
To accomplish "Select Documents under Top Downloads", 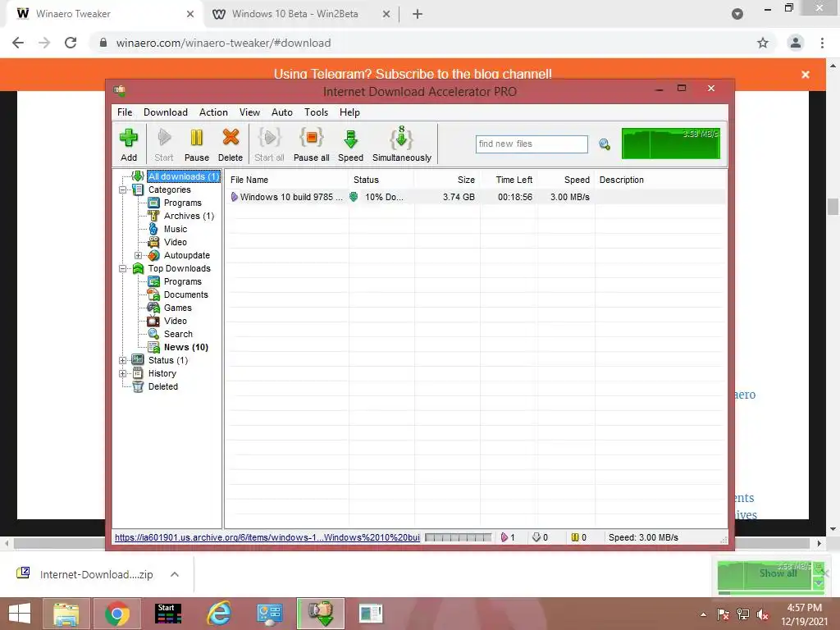I will pyautogui.click(x=185, y=294).
